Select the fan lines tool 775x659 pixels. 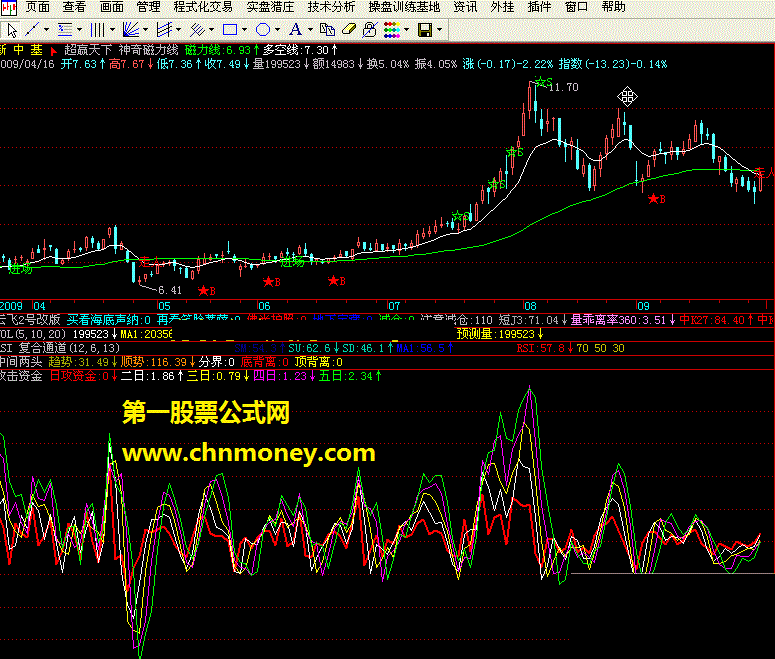coord(131,30)
